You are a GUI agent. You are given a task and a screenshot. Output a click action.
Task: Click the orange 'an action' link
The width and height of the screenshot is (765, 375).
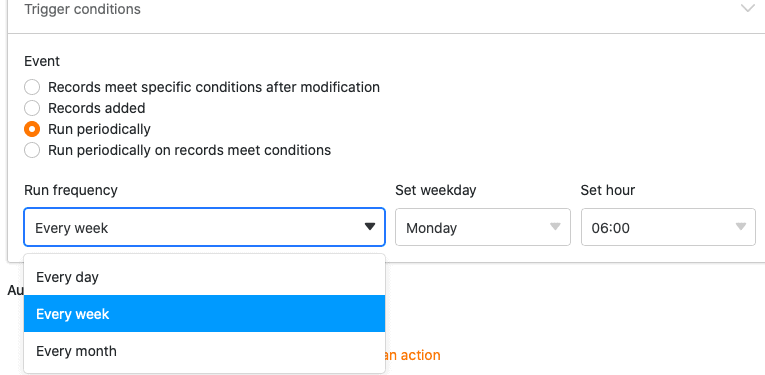coord(409,355)
